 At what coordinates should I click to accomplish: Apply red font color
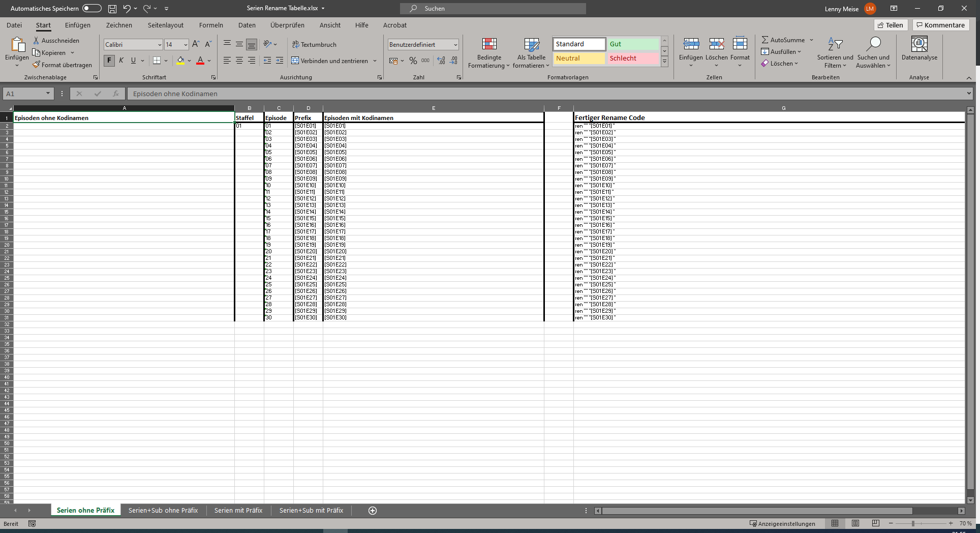point(200,61)
